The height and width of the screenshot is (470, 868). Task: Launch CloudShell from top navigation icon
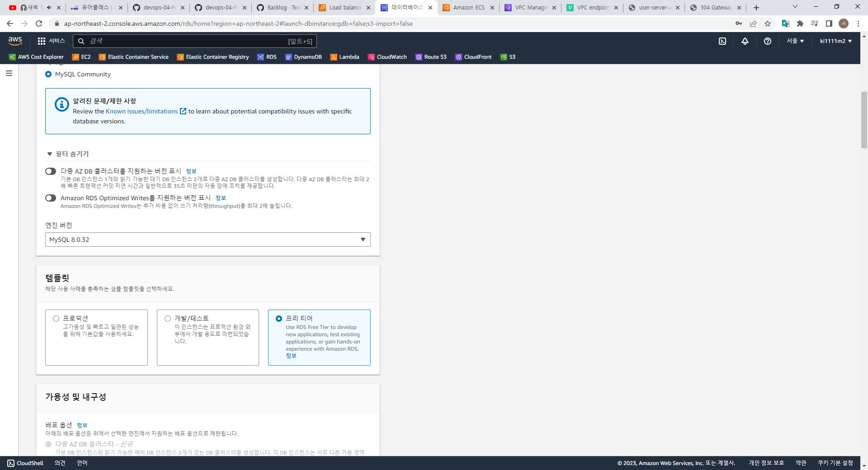(722, 41)
